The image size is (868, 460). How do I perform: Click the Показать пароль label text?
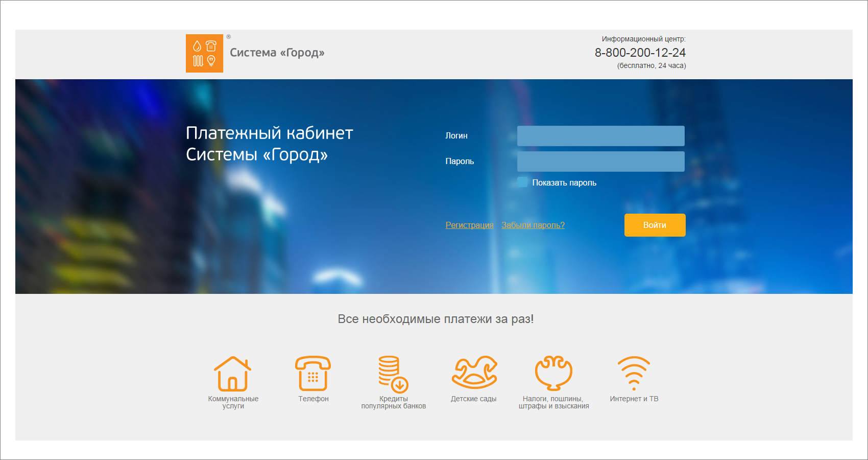point(564,182)
